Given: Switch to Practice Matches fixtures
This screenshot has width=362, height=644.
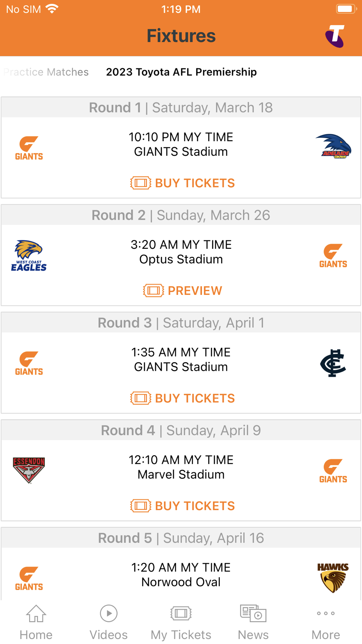Looking at the screenshot, I should [x=46, y=72].
